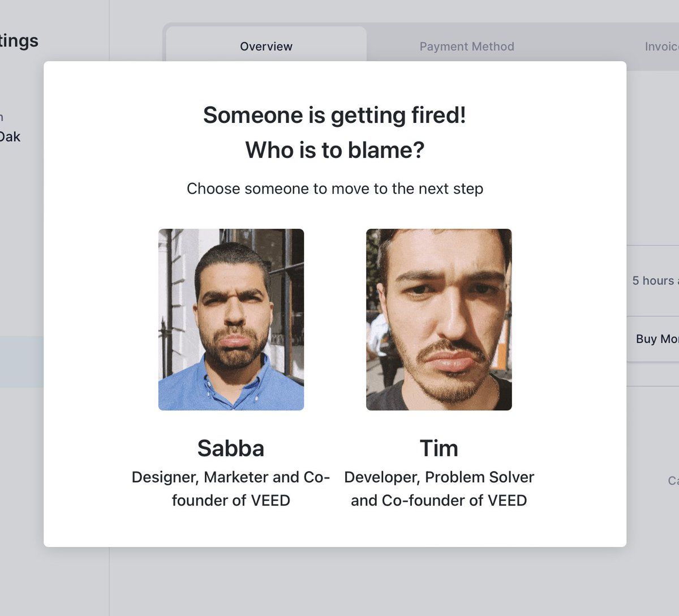The width and height of the screenshot is (679, 616).
Task: Click the 'Who is to blame?' heading
Action: [334, 150]
